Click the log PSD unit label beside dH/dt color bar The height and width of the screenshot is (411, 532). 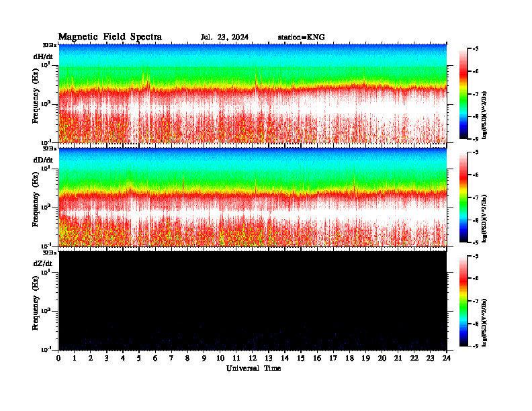click(484, 115)
